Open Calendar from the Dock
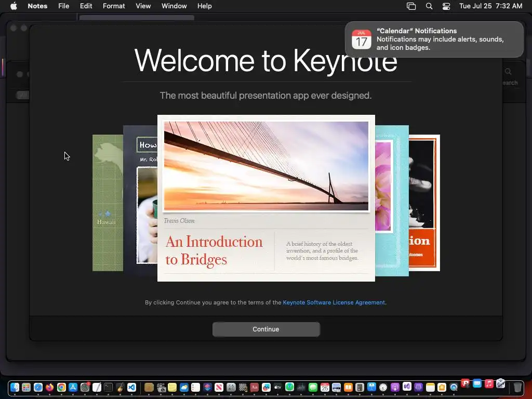This screenshot has width=532, height=399. point(325,387)
